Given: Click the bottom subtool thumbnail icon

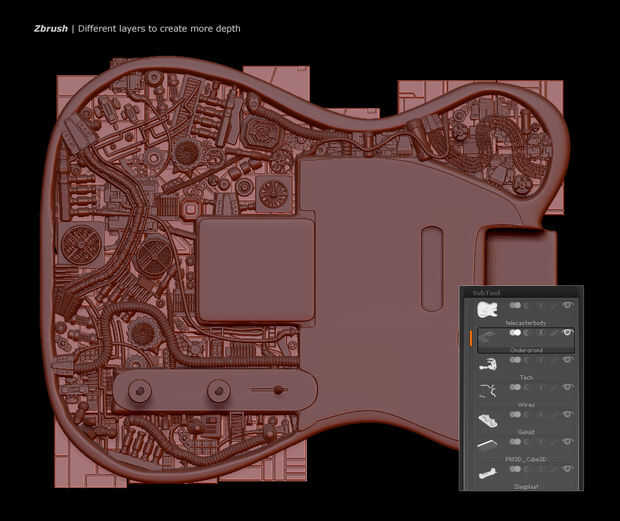Looking at the screenshot, I should [x=487, y=473].
